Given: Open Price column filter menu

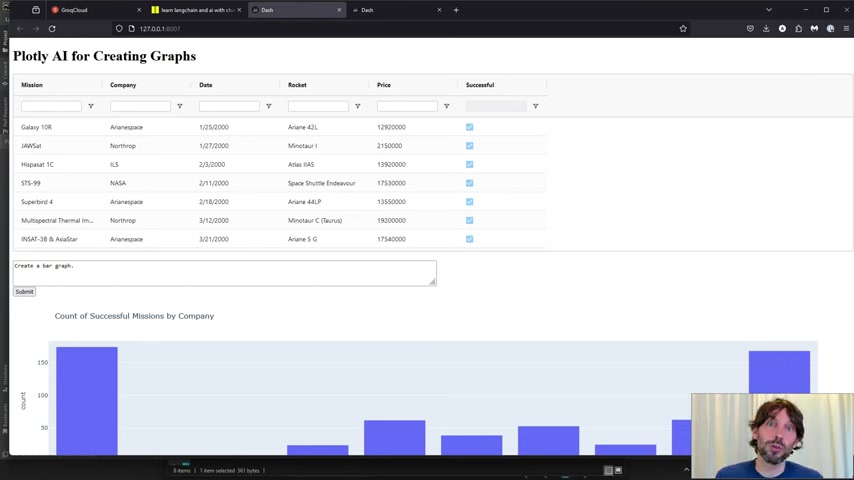Looking at the screenshot, I should (447, 106).
